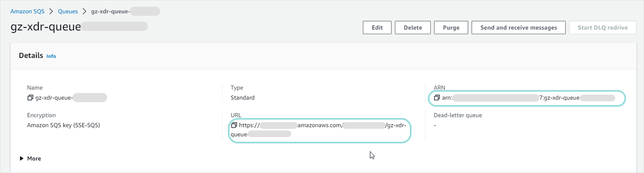This screenshot has width=644, height=173.
Task: Click the Details panel heading
Action: [31, 56]
